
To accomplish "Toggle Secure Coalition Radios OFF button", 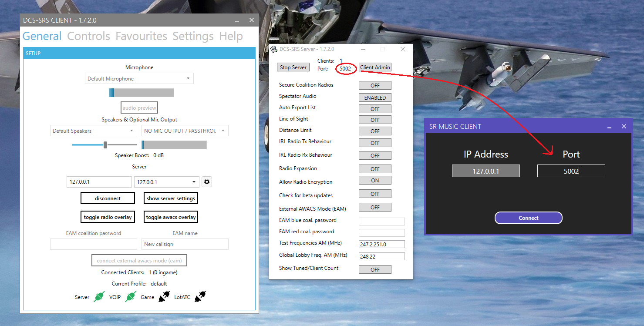I will tap(375, 85).
